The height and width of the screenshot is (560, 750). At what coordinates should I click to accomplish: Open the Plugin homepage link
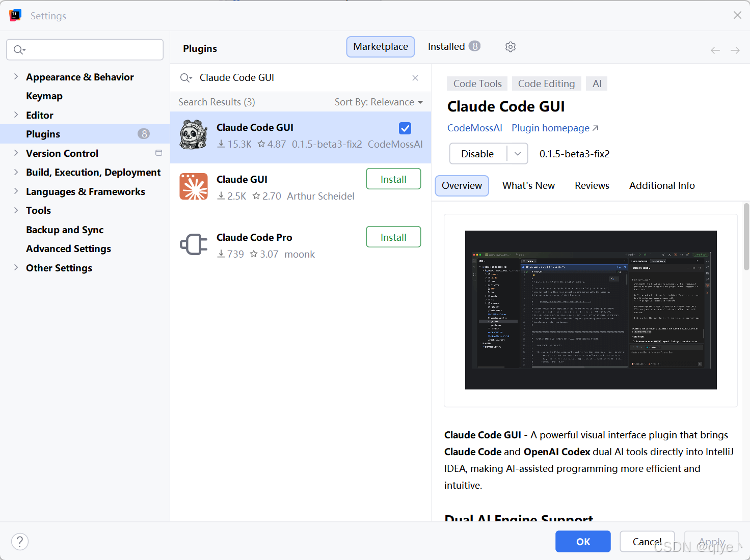(x=555, y=128)
